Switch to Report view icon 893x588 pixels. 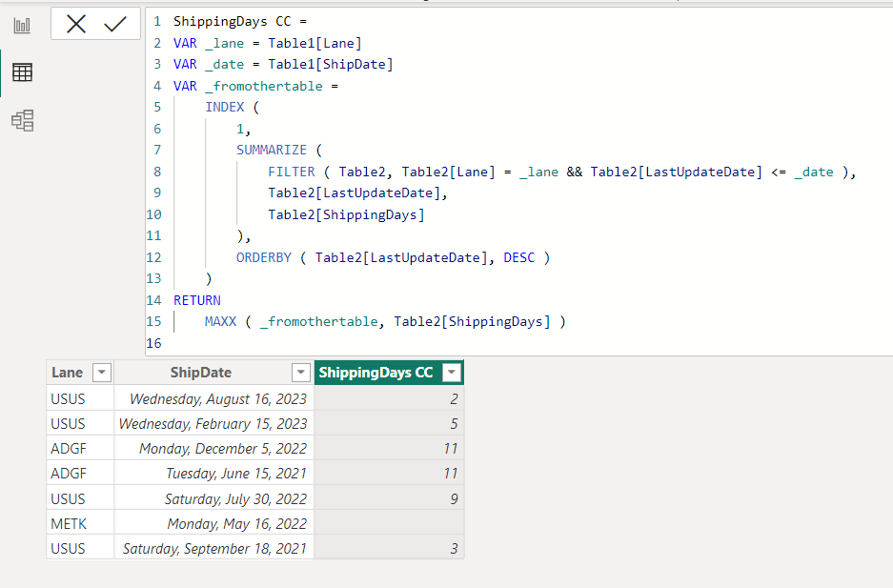[22, 25]
